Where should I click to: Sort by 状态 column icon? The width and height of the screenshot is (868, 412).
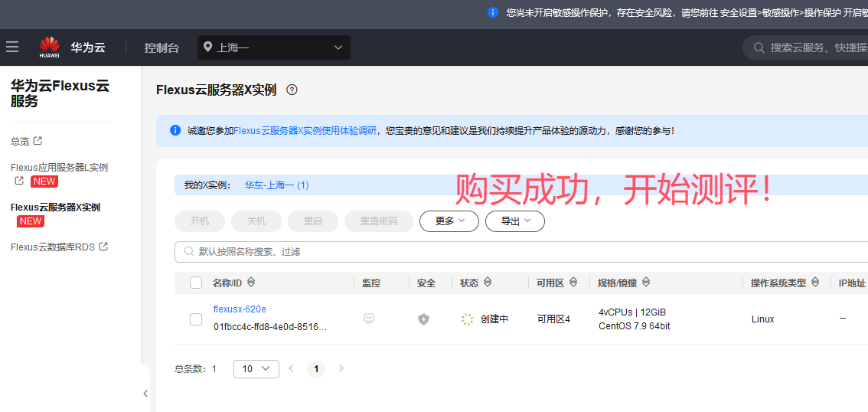(x=487, y=283)
